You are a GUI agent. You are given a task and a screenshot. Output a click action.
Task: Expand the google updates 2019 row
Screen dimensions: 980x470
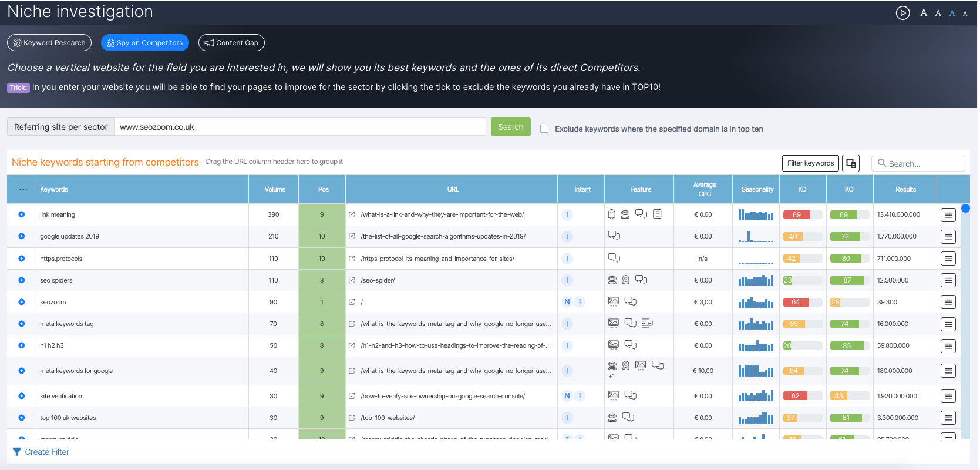click(x=22, y=236)
